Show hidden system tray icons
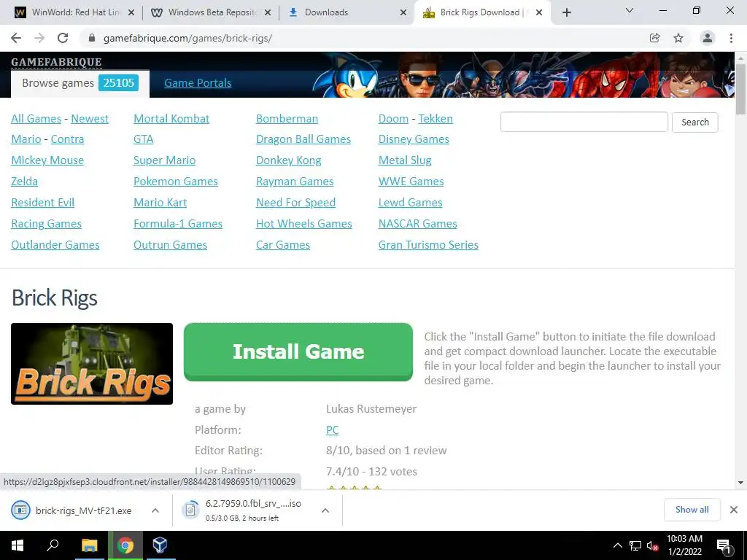This screenshot has width=747, height=560. [x=617, y=545]
